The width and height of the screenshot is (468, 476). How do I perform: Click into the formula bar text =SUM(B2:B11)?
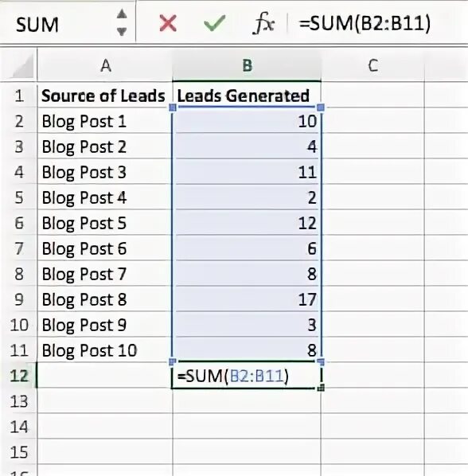click(365, 23)
